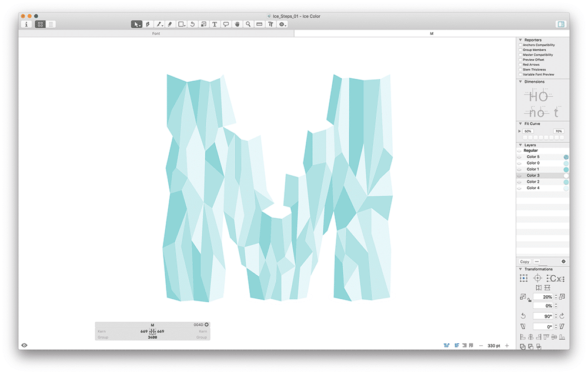
Task: Rotate clockwise using right rotate icon
Action: 562,316
